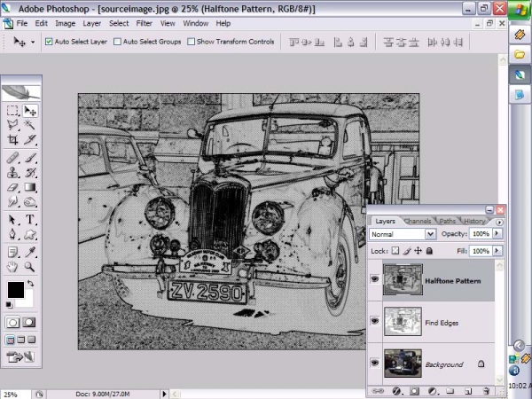Screen dimensions: 532x399
Task: Click Link layers icon in Layers panel
Action: [x=378, y=391]
